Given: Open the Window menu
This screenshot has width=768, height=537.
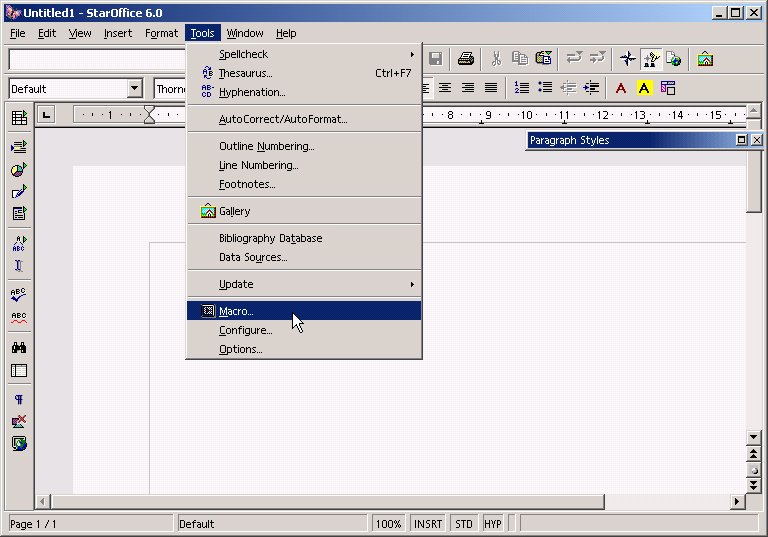Looking at the screenshot, I should pyautogui.click(x=245, y=33).
